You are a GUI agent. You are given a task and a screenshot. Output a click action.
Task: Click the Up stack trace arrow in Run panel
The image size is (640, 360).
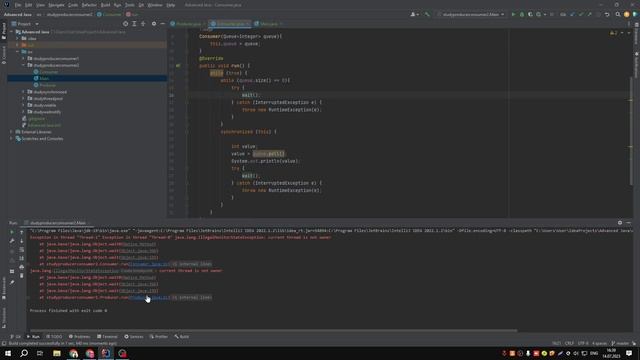coord(22,232)
